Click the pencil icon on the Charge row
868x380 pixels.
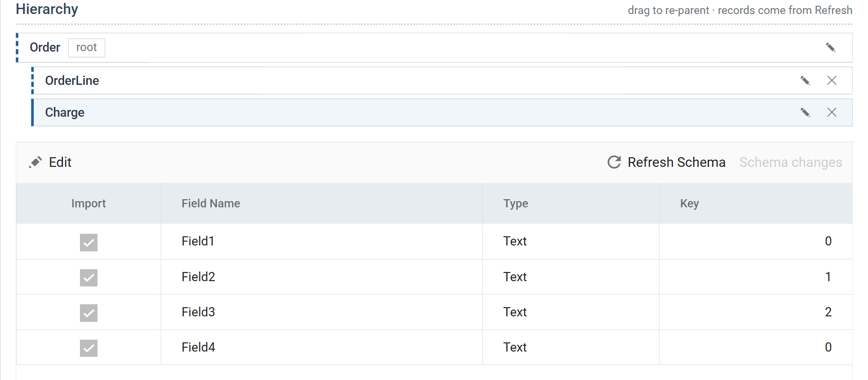tap(805, 112)
